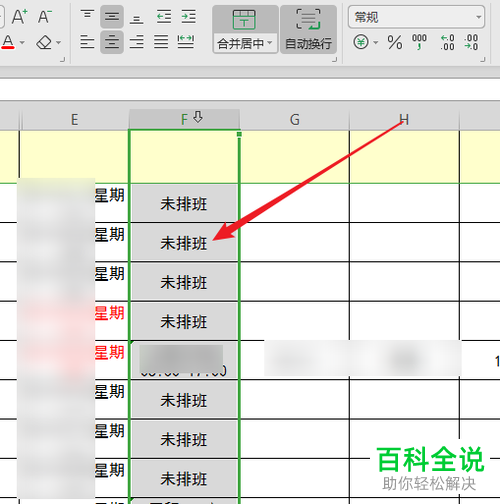Viewport: 500px width, 504px height.
Task: Align text to top of cell
Action: pos(87,16)
